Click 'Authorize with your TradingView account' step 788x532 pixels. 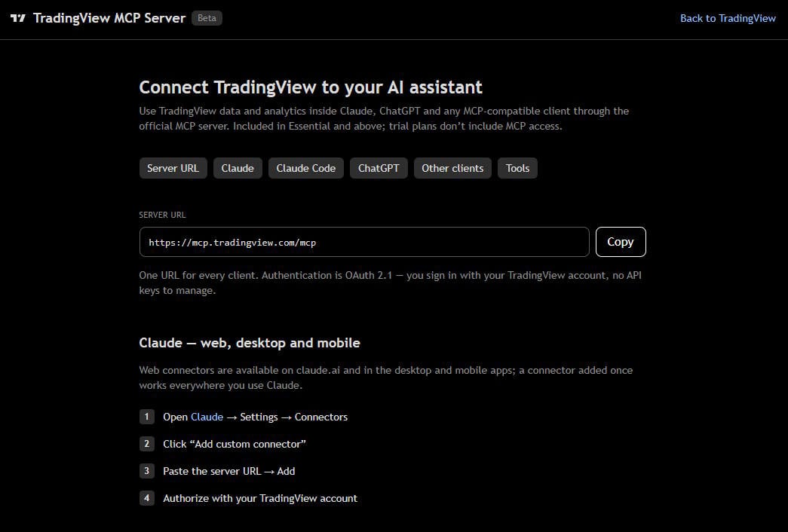(260, 498)
